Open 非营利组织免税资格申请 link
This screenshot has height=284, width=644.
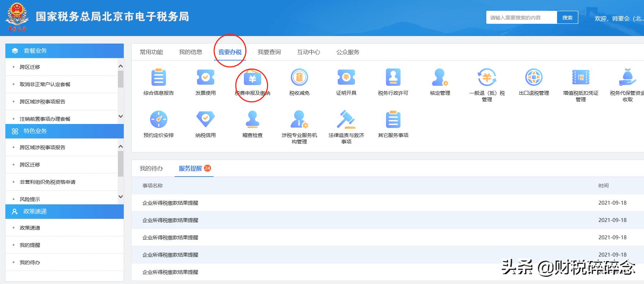[48, 182]
